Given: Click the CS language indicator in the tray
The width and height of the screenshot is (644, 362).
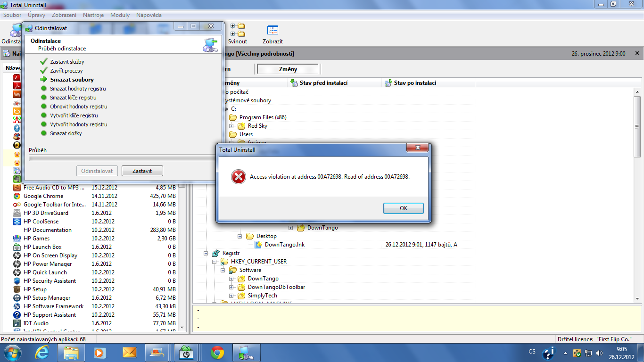Looking at the screenshot, I should coord(532,352).
